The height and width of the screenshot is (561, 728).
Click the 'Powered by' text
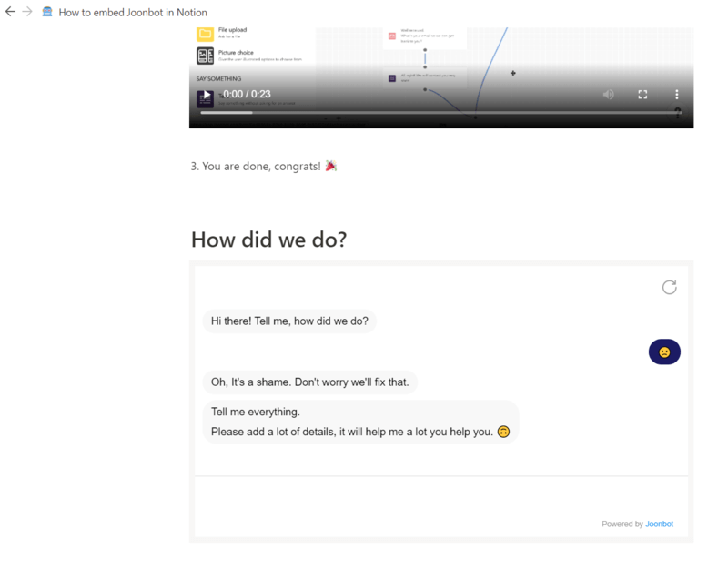(x=622, y=524)
